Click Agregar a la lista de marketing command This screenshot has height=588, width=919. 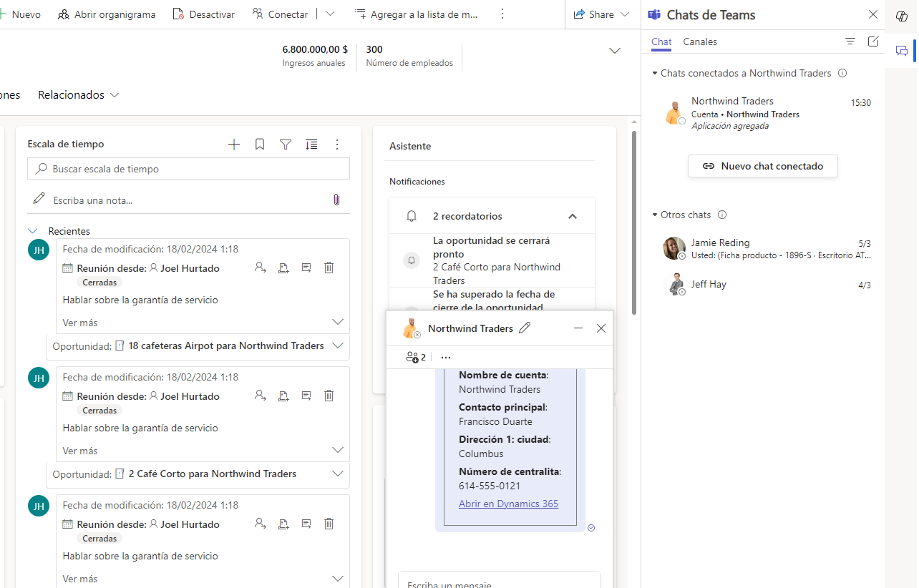416,14
